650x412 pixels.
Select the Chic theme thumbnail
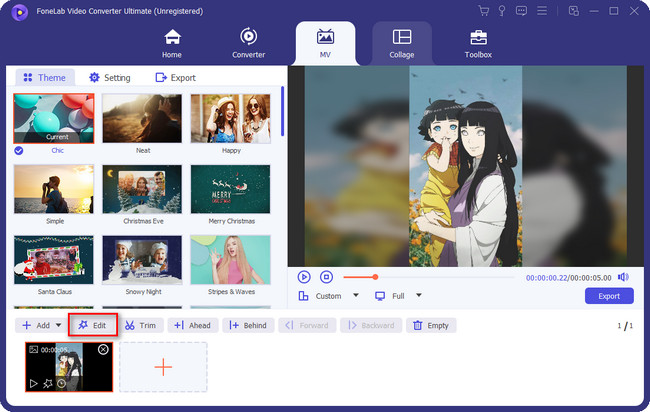click(x=54, y=119)
